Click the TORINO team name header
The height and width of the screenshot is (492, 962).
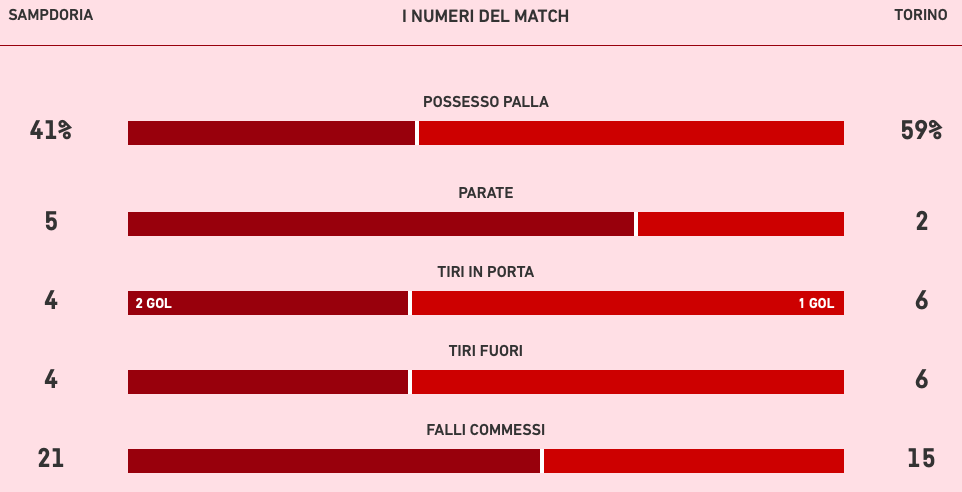(x=921, y=16)
